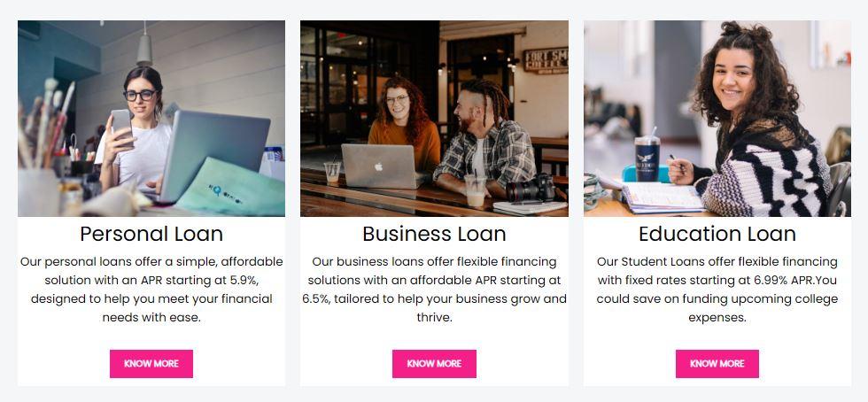Click the smartphone held by the woman

click(x=121, y=125)
